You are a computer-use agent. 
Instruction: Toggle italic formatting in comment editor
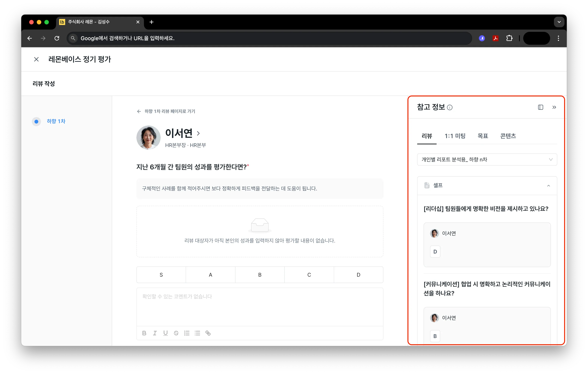155,333
